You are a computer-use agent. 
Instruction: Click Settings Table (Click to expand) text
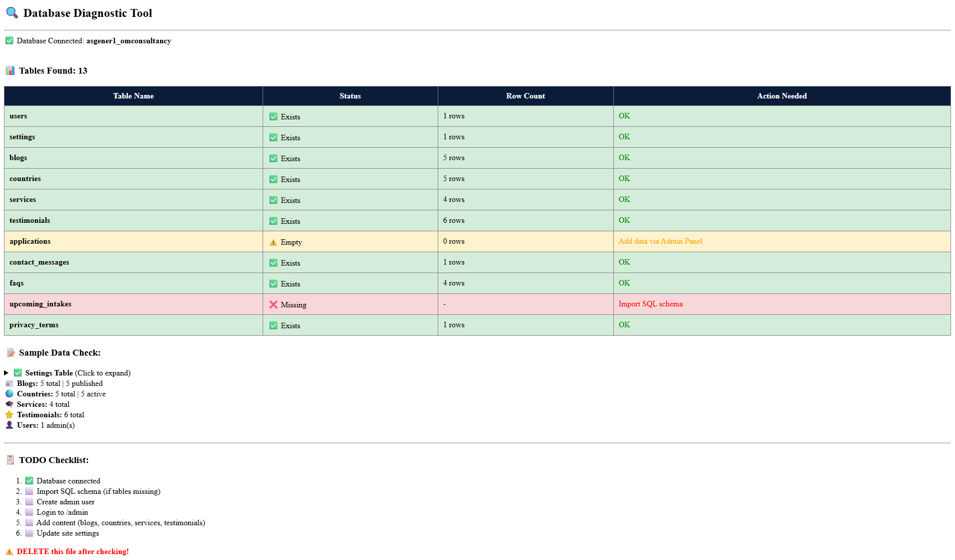click(78, 373)
